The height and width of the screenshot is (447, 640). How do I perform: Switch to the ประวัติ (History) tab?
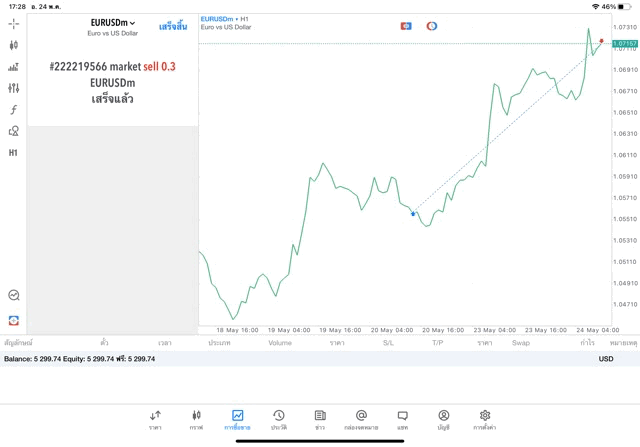278,419
